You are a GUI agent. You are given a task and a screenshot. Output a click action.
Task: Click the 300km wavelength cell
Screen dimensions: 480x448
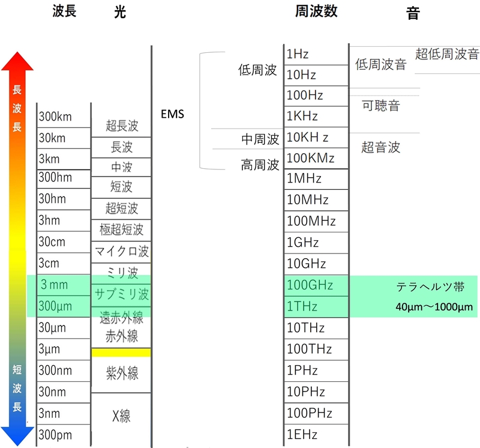(55, 117)
